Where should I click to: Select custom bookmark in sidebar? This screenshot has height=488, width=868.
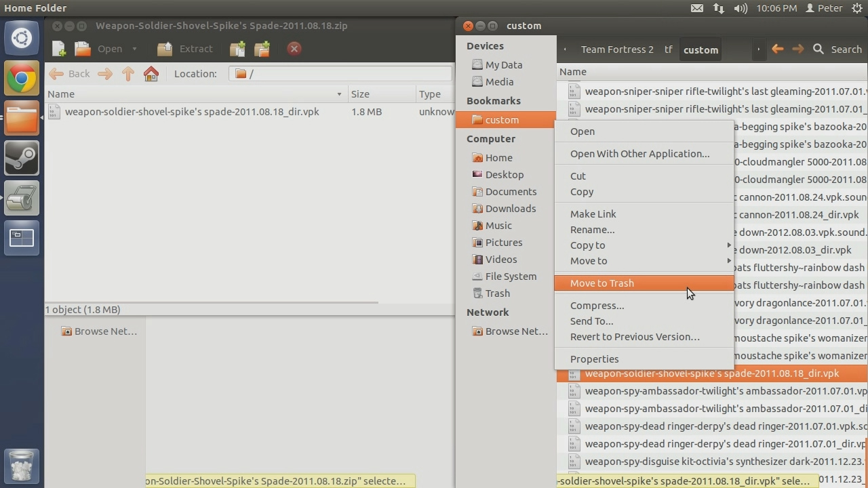tap(506, 120)
